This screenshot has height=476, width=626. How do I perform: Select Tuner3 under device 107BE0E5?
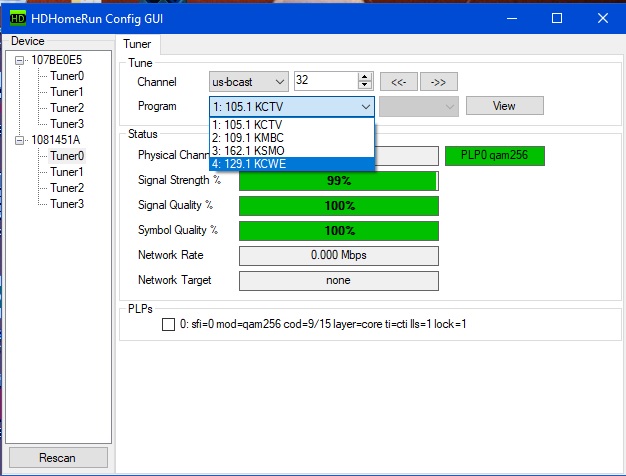(x=67, y=124)
